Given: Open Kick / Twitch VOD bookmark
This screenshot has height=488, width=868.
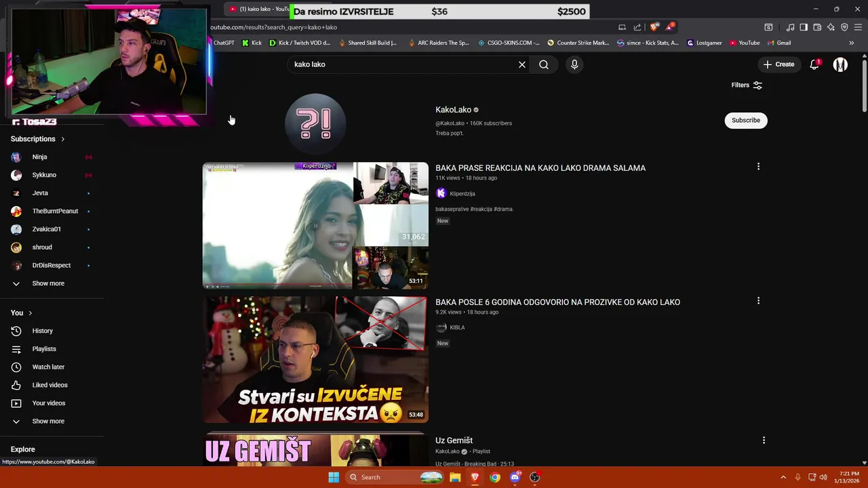Looking at the screenshot, I should [x=300, y=43].
